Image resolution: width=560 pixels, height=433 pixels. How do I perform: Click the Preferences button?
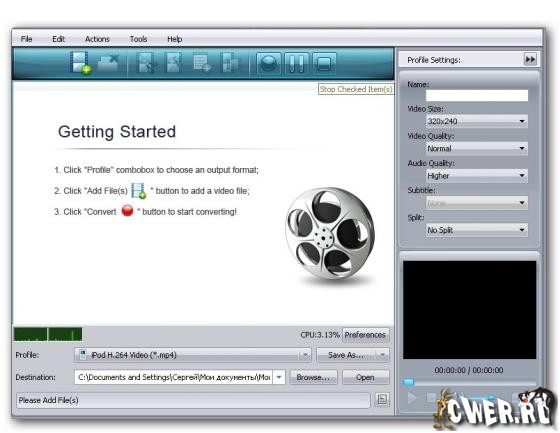(365, 335)
